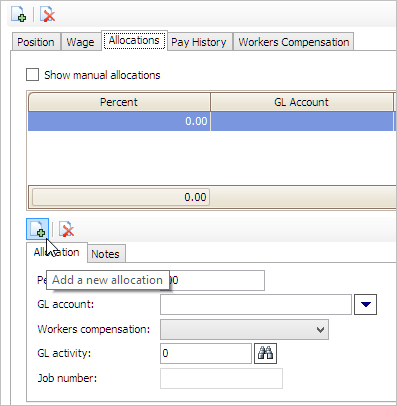Screen dimensions: 397x406
Task: Open the Wage tab
Action: pyautogui.click(x=80, y=42)
